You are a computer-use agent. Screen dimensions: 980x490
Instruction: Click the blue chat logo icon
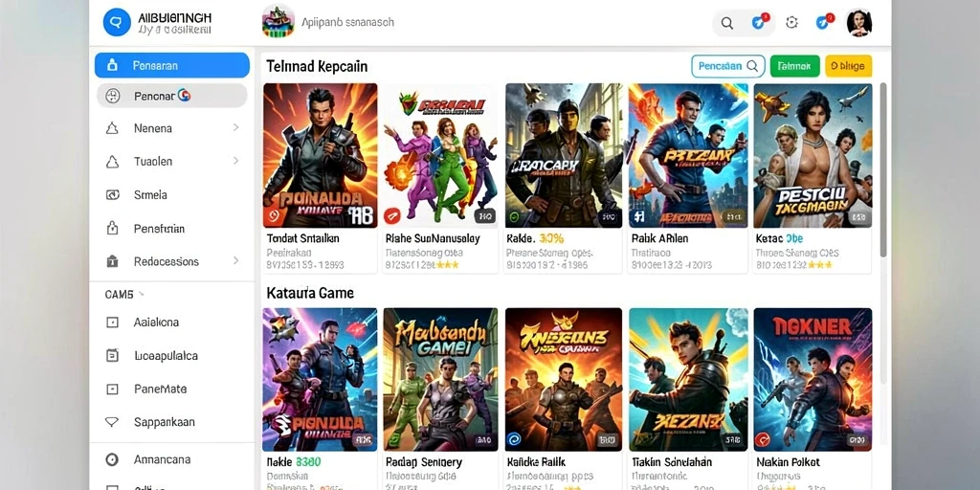[117, 23]
